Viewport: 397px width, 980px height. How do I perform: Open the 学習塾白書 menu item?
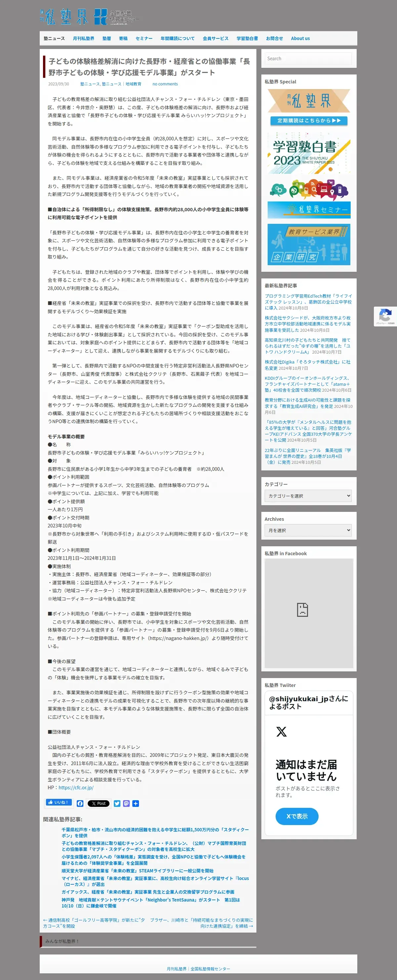pyautogui.click(x=247, y=38)
